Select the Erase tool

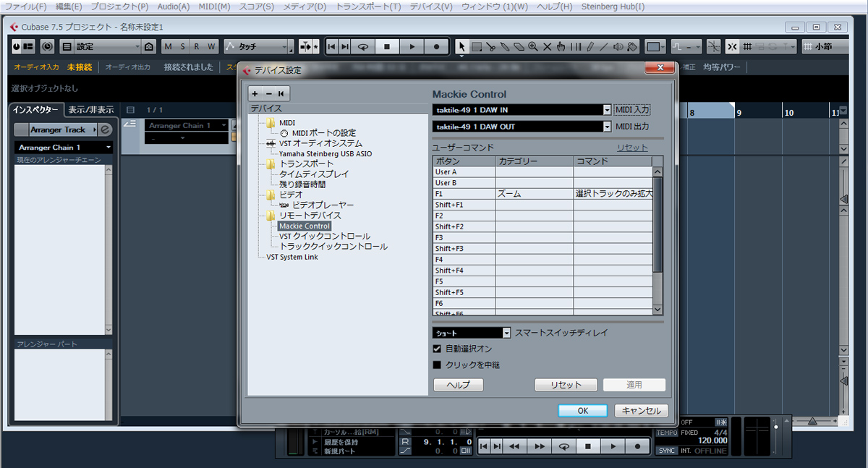coord(519,46)
